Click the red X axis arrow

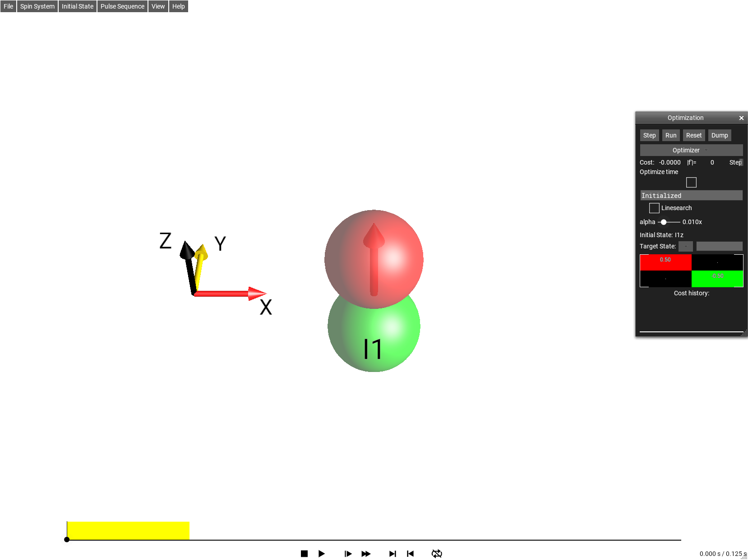(230, 294)
